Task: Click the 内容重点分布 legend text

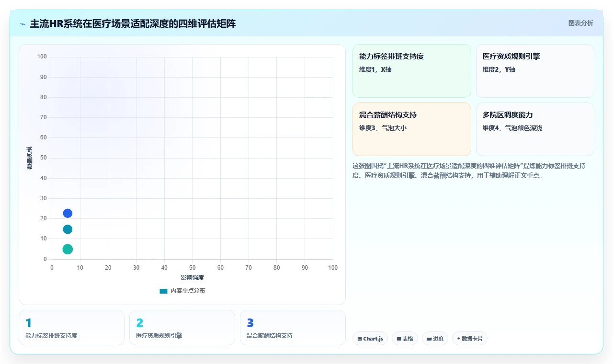Action: (188, 291)
